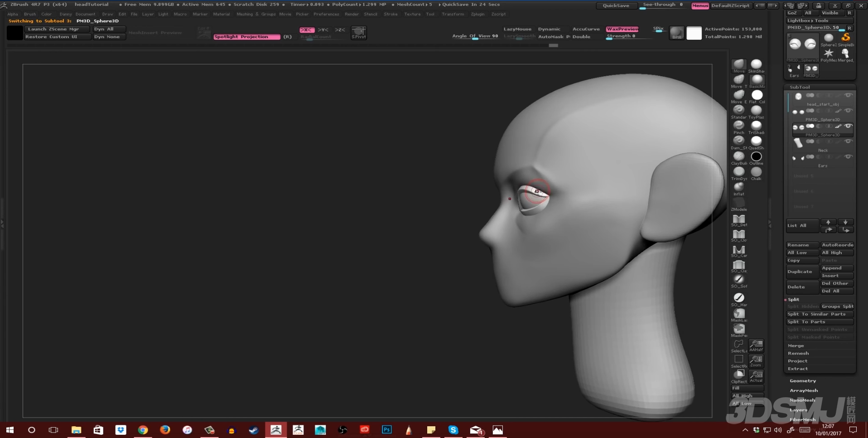This screenshot has height=438, width=868.
Task: Open the Zplugin menu
Action: coord(477,14)
